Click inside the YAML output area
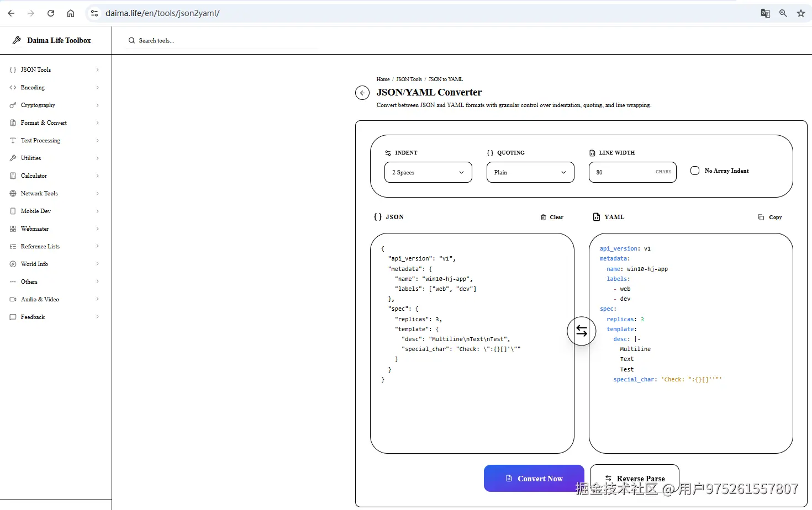 tap(691, 343)
